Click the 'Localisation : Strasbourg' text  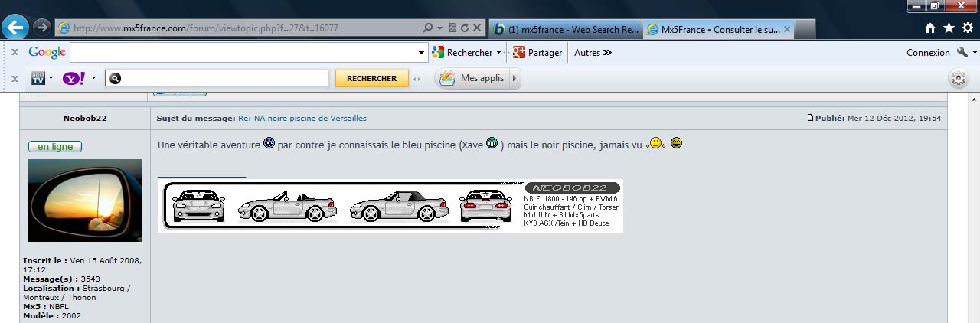pos(77,292)
